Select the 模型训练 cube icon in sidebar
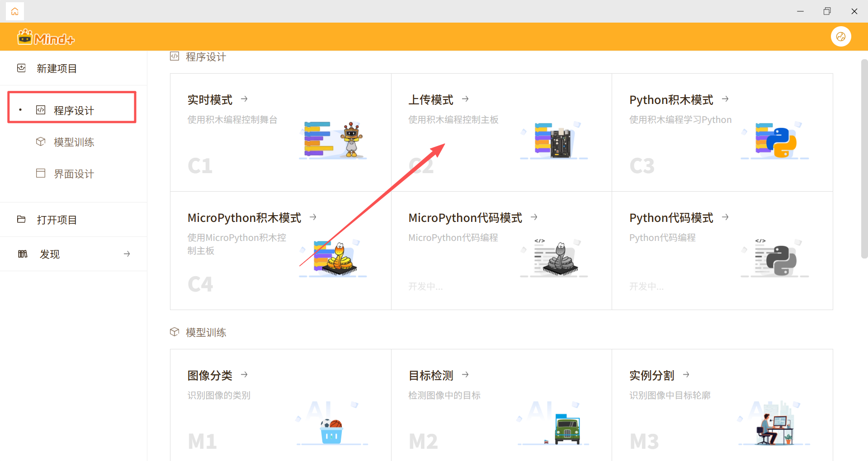 pos(41,141)
